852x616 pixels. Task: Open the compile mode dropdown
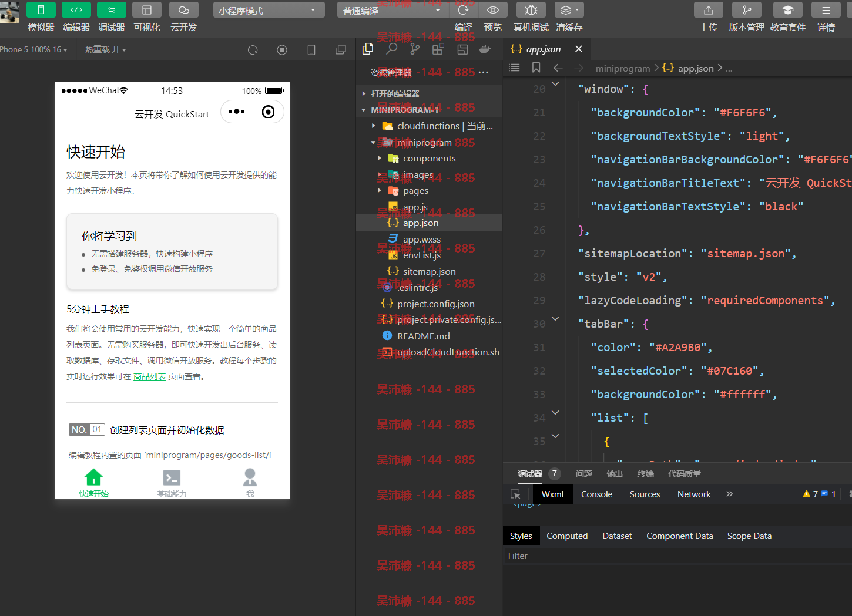(391, 10)
